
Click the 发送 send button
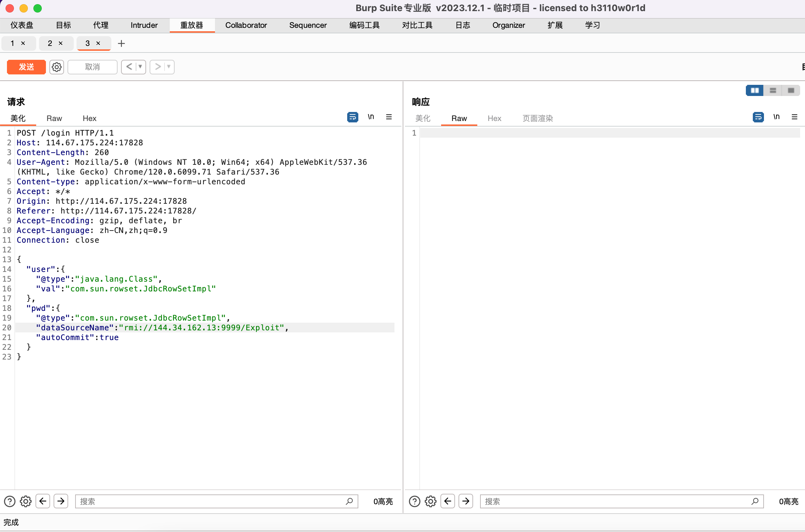(x=26, y=67)
